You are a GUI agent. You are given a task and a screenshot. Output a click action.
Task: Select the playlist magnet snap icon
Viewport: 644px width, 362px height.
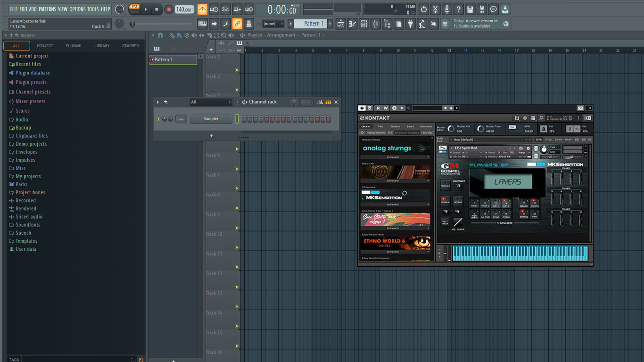coord(160,35)
